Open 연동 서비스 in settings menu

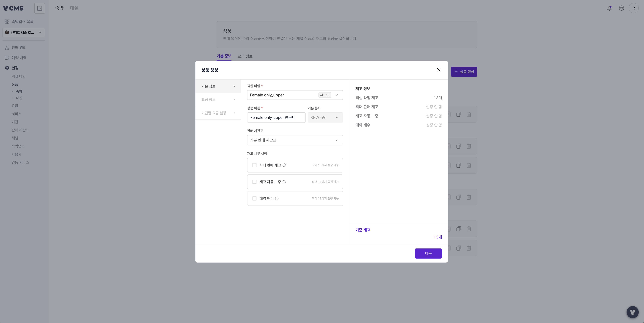click(x=20, y=162)
